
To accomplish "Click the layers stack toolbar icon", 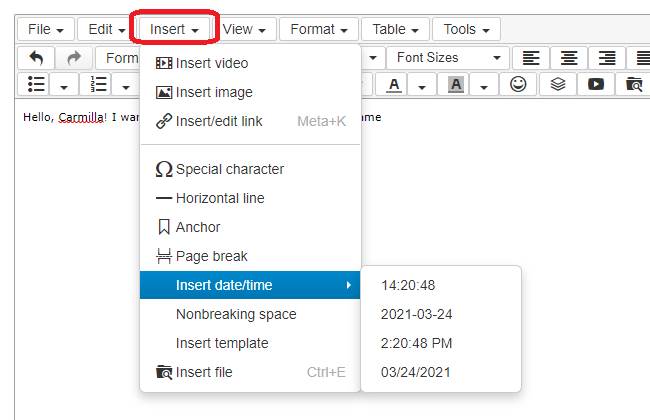I will coord(558,84).
